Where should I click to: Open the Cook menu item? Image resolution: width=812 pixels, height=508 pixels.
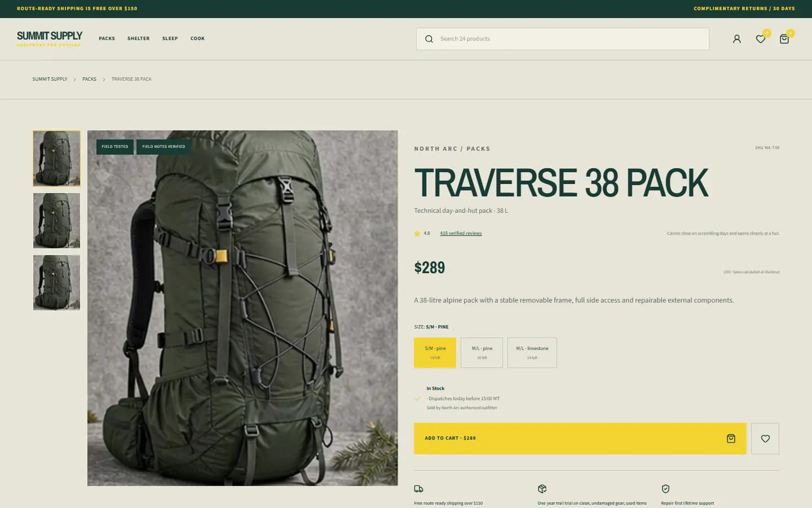tap(197, 39)
